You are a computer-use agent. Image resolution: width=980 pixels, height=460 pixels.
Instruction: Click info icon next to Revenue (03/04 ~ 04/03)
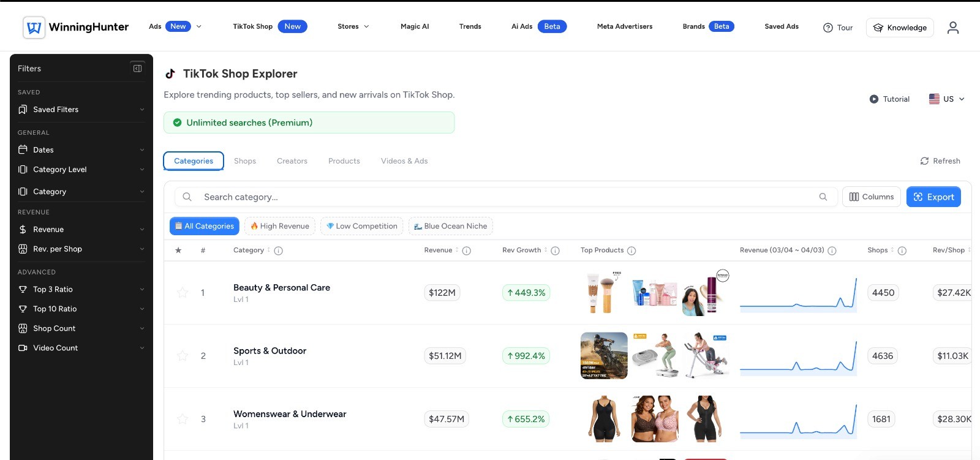pyautogui.click(x=832, y=251)
